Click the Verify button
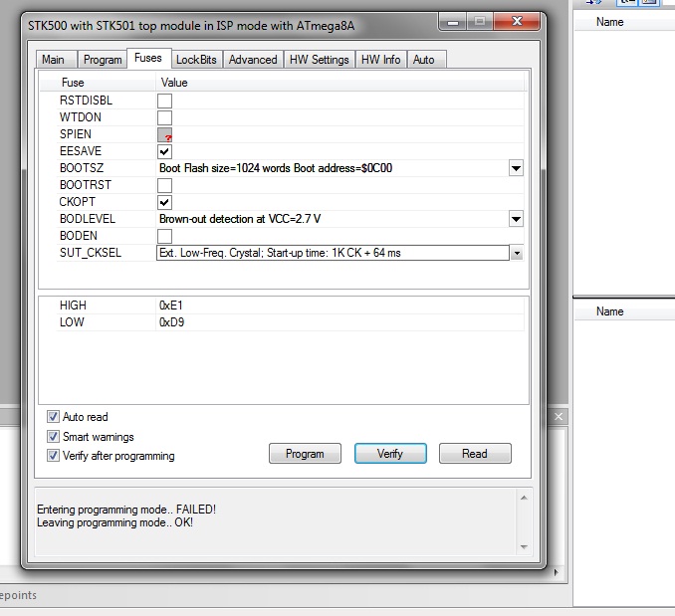The width and height of the screenshot is (675, 616). [x=390, y=454]
